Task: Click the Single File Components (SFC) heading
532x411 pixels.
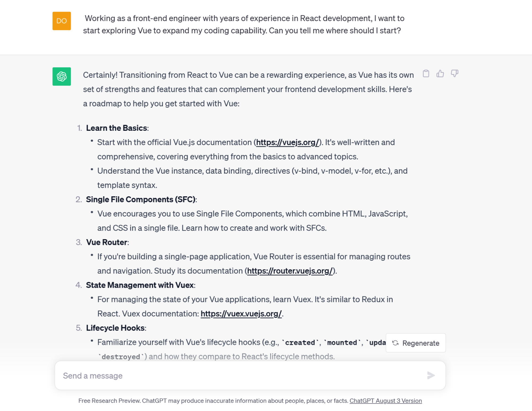Action: point(141,199)
